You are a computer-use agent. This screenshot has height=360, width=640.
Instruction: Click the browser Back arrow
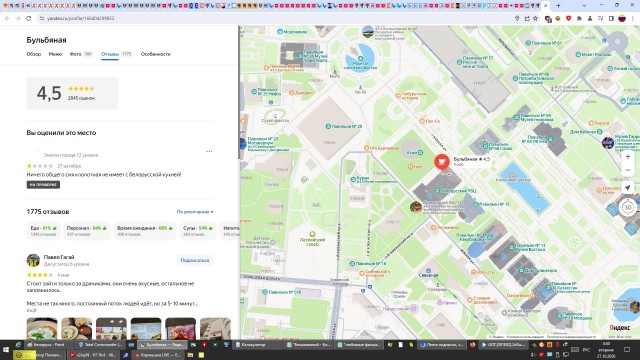click(7, 18)
